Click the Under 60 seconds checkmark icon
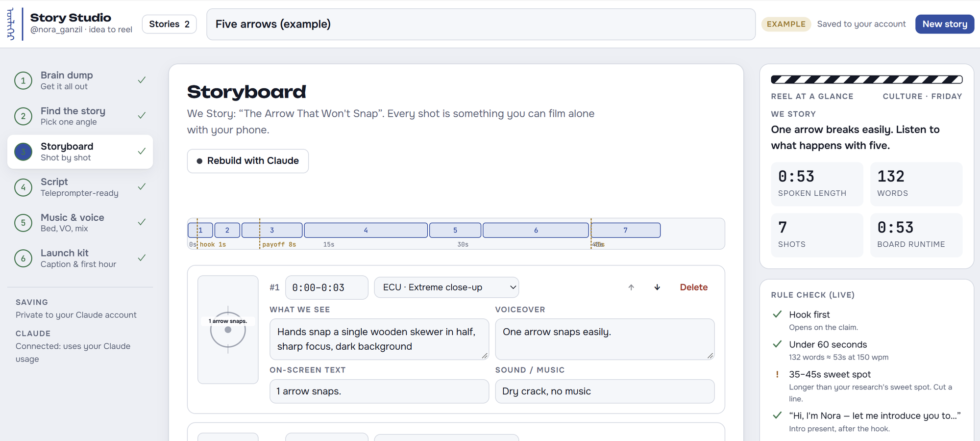Image resolution: width=980 pixels, height=441 pixels. [x=777, y=344]
